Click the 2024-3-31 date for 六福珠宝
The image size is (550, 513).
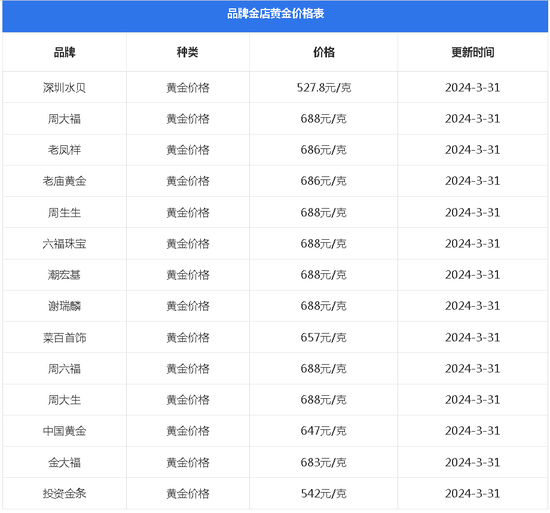(x=473, y=244)
